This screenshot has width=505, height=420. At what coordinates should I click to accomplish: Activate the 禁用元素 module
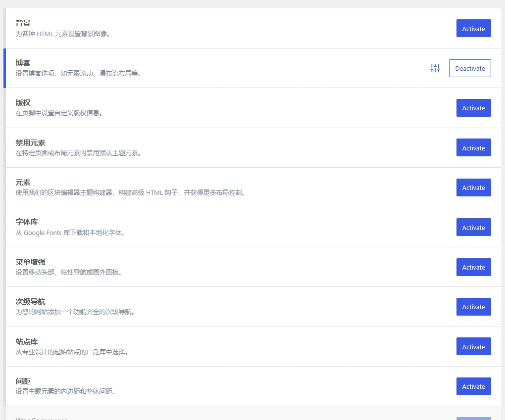pos(473,147)
